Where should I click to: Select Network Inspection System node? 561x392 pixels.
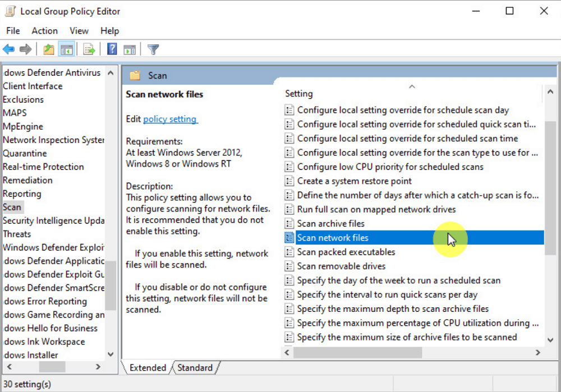click(x=54, y=140)
